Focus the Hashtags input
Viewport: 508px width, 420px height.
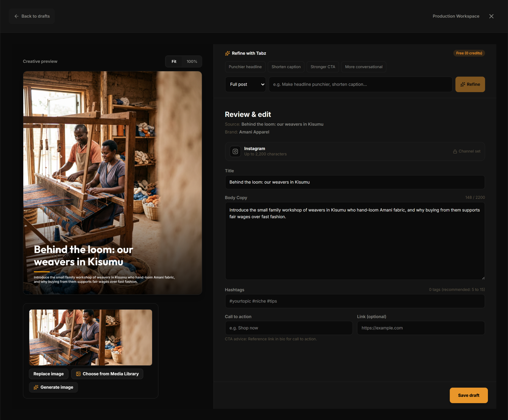(355, 301)
